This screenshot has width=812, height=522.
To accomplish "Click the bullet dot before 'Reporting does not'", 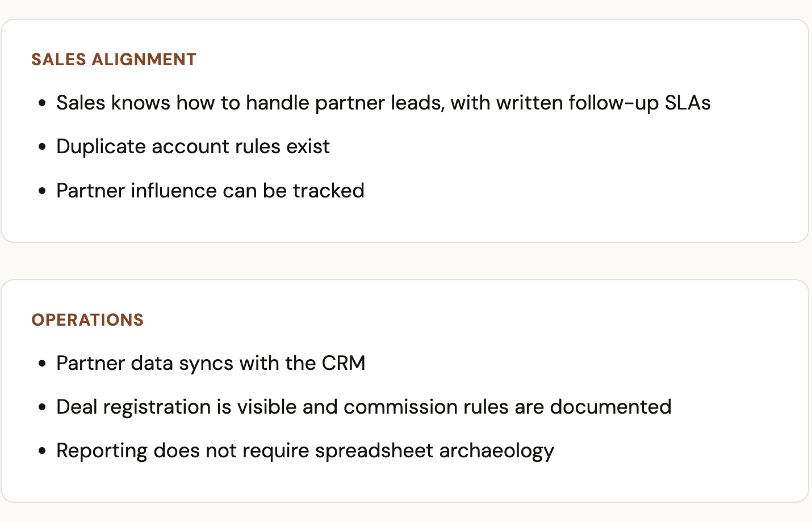I will (42, 452).
